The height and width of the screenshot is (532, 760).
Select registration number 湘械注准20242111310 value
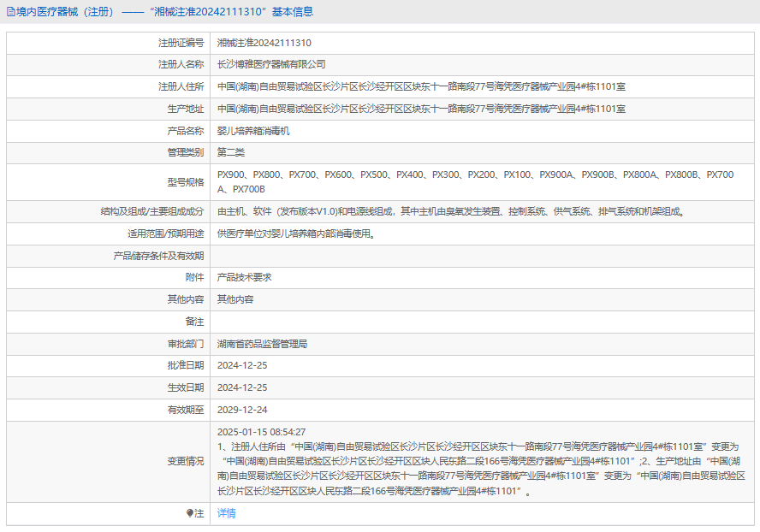[264, 43]
